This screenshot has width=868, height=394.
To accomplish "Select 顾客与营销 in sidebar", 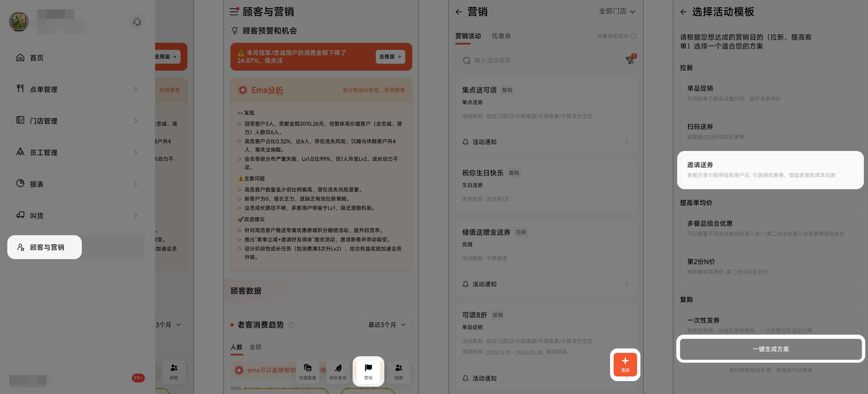I will tap(45, 247).
